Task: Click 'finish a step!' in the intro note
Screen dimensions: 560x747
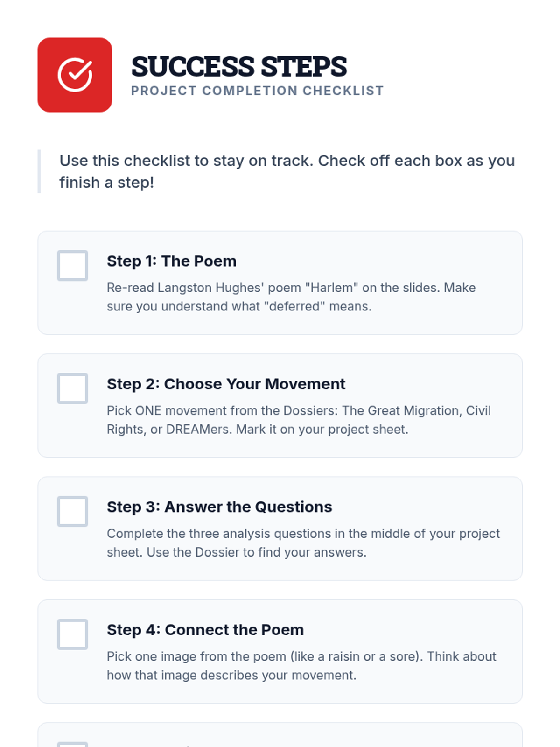Action: tap(106, 183)
